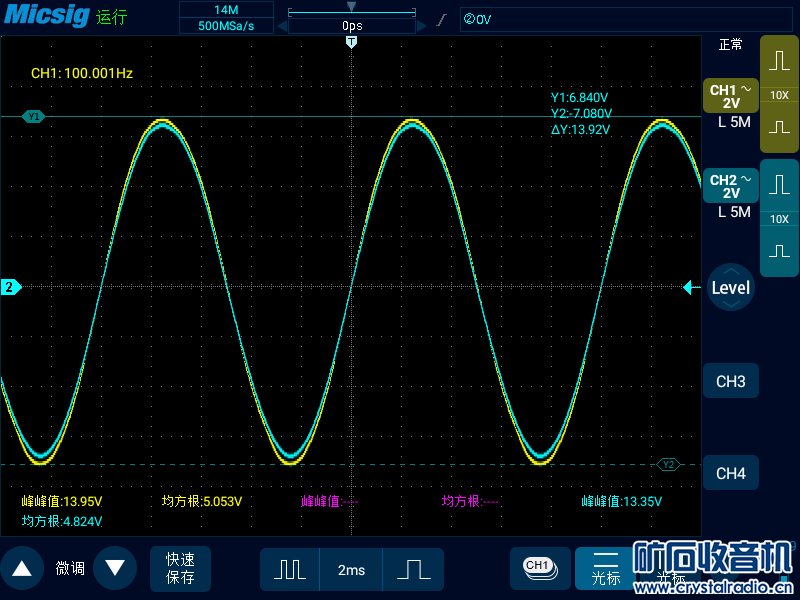Enable the CH4 channel

click(731, 473)
